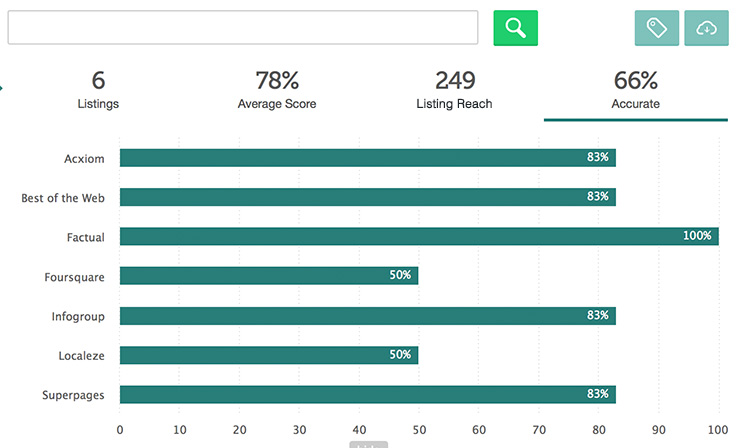Screen dimensions: 738x448
Task: Focus the search text field
Action: [242, 28]
